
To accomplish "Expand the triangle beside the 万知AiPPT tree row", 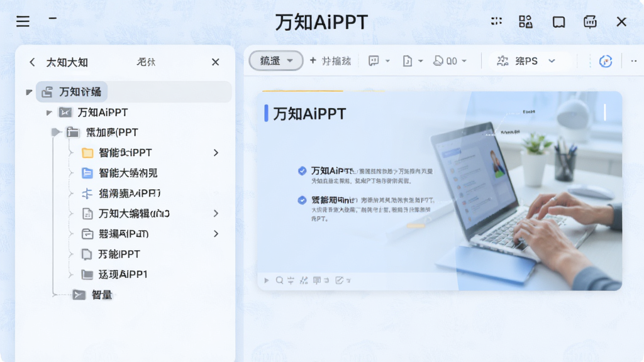I will (x=49, y=112).
